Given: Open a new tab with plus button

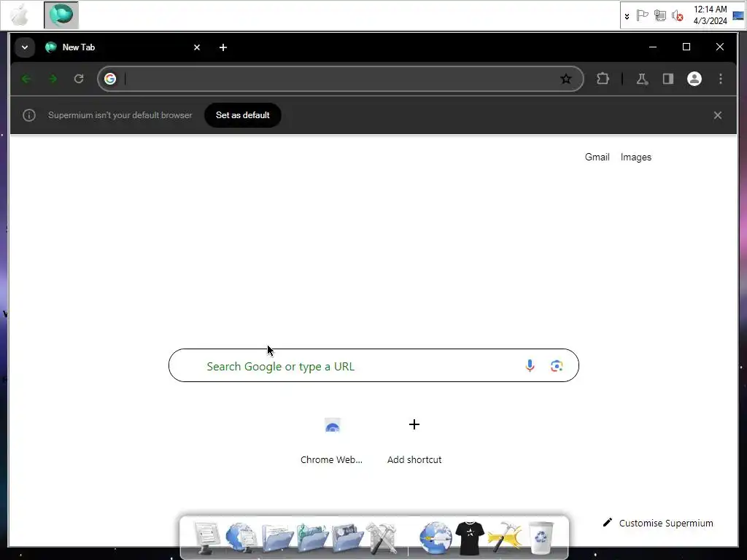Looking at the screenshot, I should [x=223, y=47].
